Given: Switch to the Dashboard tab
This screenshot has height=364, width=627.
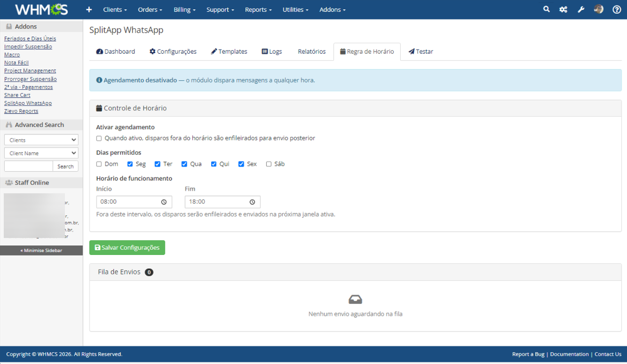Looking at the screenshot, I should coord(116,52).
